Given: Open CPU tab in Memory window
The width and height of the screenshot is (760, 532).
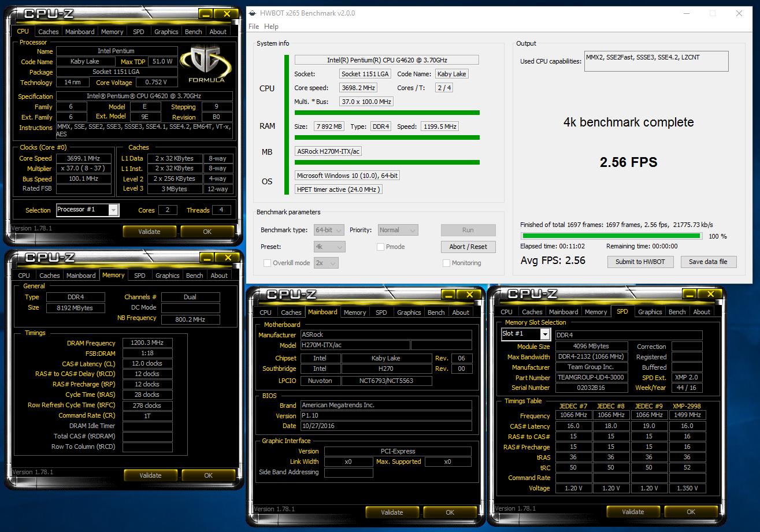Looking at the screenshot, I should point(24,276).
